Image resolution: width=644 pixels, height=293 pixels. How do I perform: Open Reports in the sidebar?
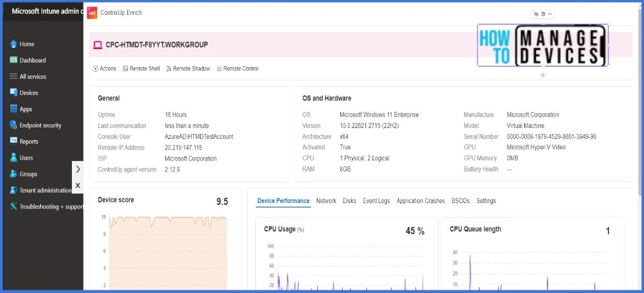29,142
